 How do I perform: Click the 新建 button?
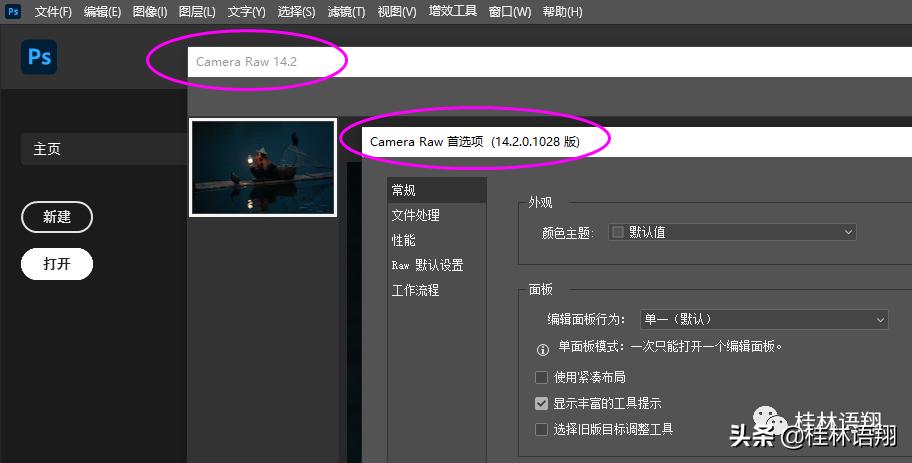(57, 217)
